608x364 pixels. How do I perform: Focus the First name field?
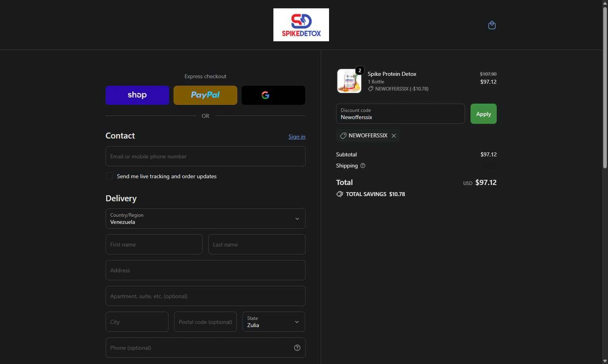tap(154, 245)
